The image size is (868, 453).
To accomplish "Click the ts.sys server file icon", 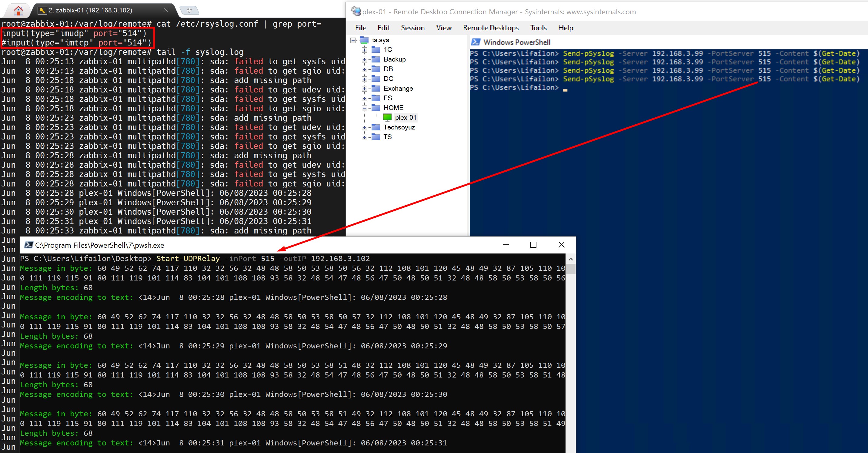I will 364,40.
